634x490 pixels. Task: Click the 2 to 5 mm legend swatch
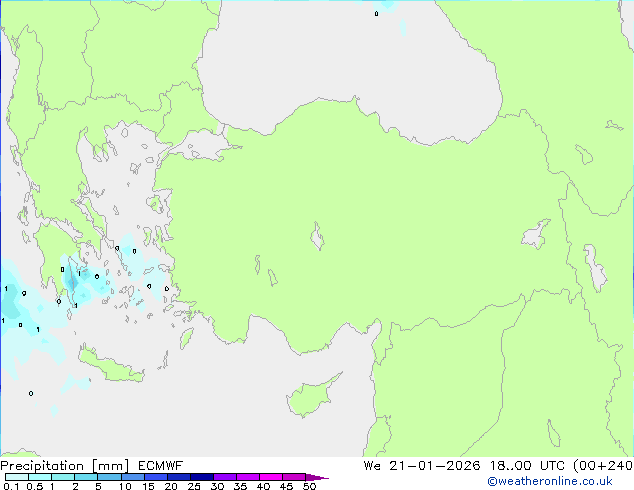86,477
